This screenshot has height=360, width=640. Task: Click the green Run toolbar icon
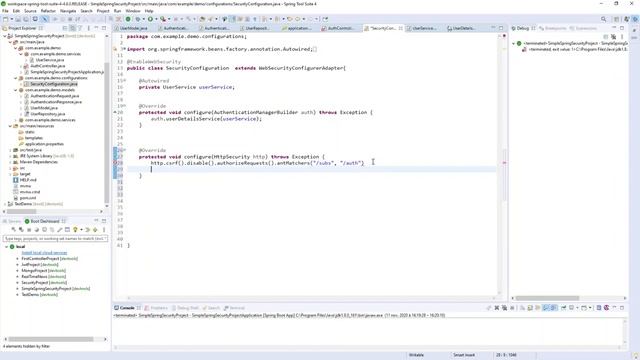[x=150, y=19]
